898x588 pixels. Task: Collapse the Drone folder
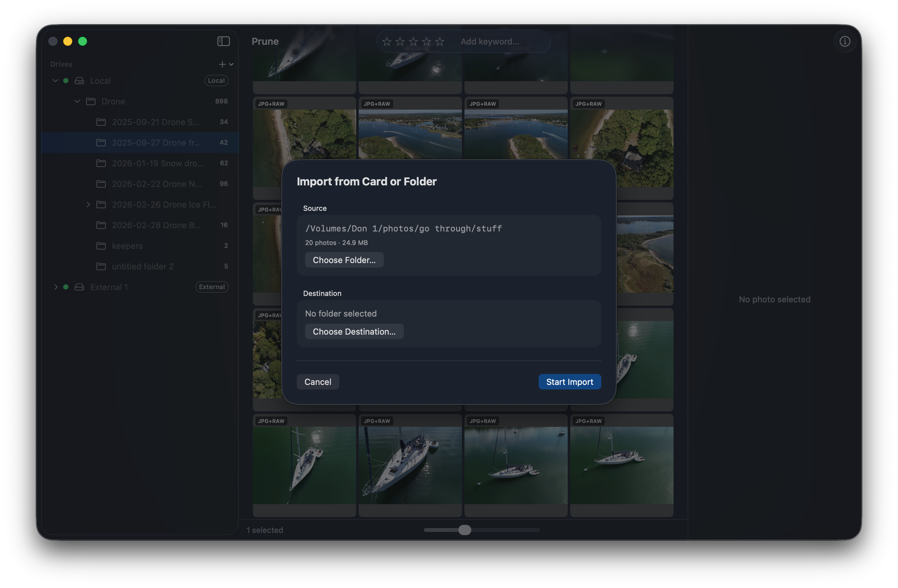tap(77, 101)
